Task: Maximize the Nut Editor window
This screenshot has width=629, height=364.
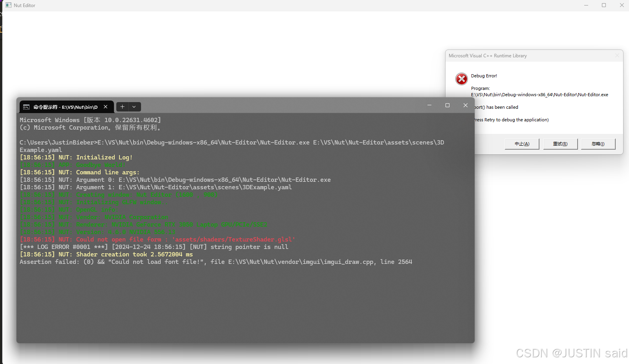Action: pyautogui.click(x=604, y=5)
